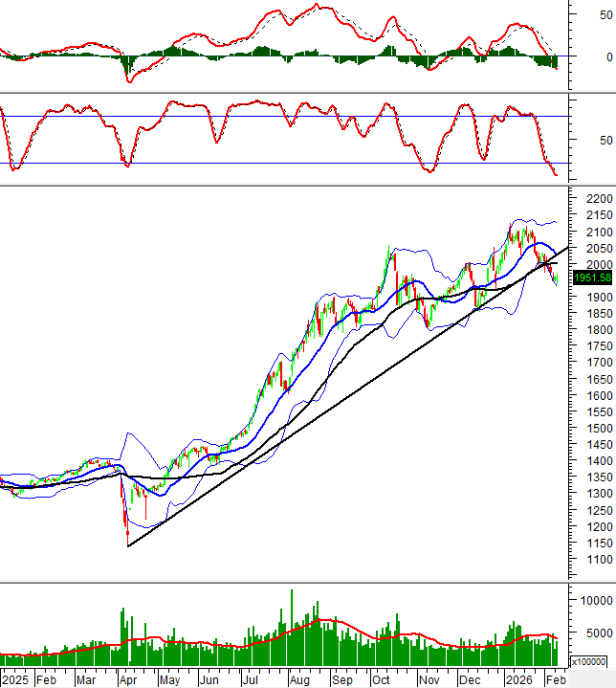Click the x100000 volume scale label
Image resolution: width=616 pixels, height=688 pixels.
pos(590,661)
